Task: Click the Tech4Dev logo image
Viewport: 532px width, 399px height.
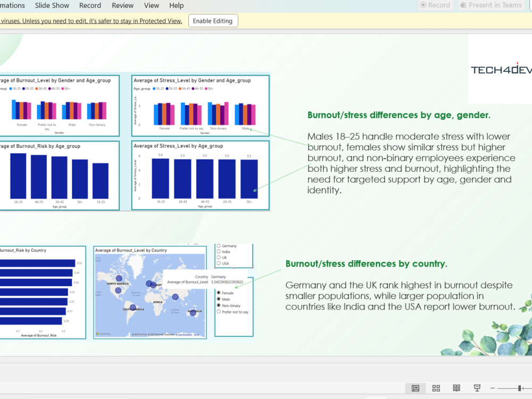Action: coord(501,69)
